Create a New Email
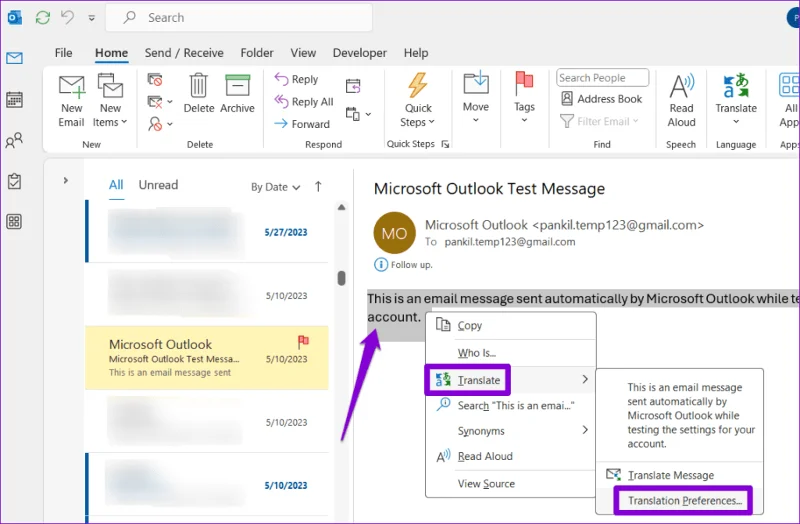 pos(71,101)
